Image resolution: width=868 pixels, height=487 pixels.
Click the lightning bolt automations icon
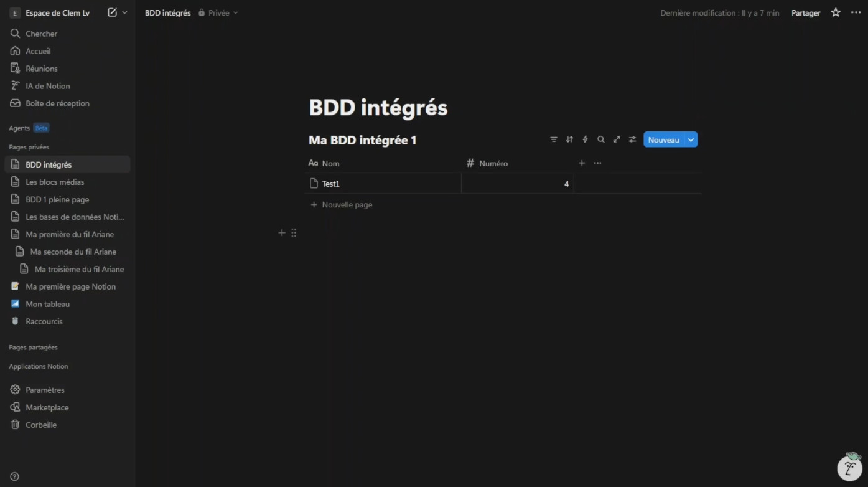(585, 139)
